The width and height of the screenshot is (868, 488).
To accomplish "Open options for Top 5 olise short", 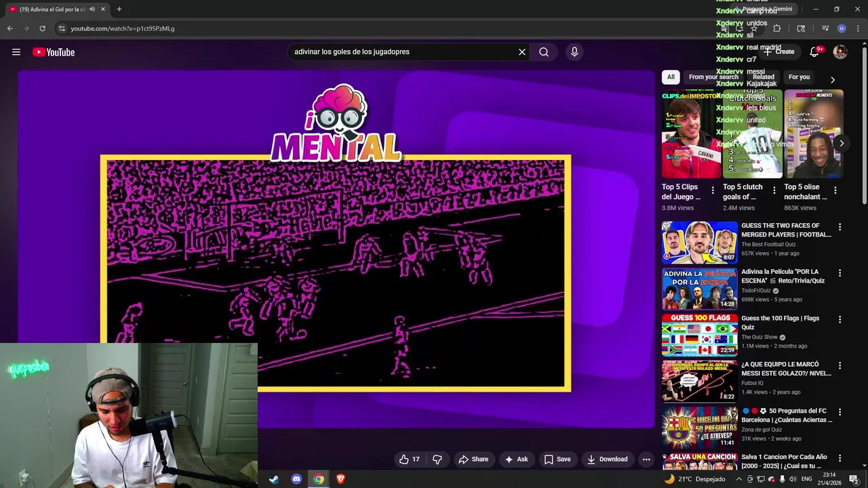I will tap(835, 190).
